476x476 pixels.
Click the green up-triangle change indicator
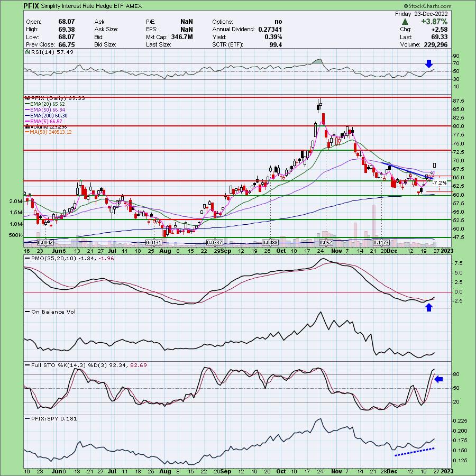(405, 22)
